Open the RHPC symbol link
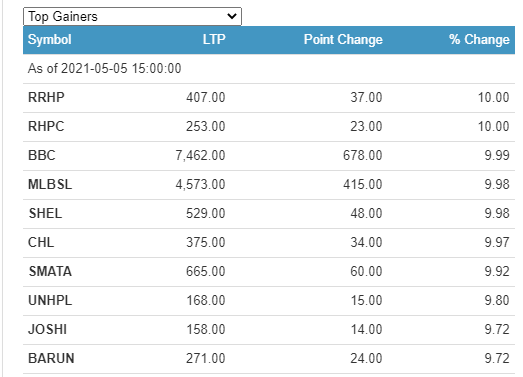Image resolution: width=523 pixels, height=377 pixels. click(x=46, y=126)
